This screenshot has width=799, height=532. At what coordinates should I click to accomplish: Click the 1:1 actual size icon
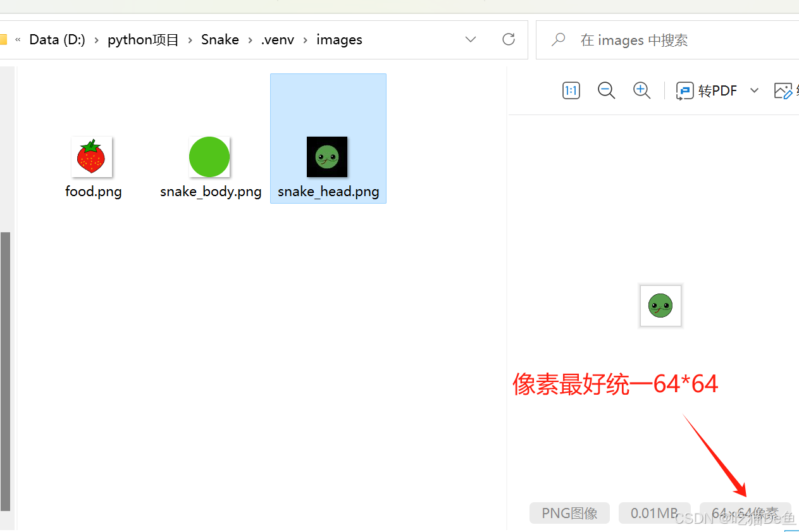571,90
